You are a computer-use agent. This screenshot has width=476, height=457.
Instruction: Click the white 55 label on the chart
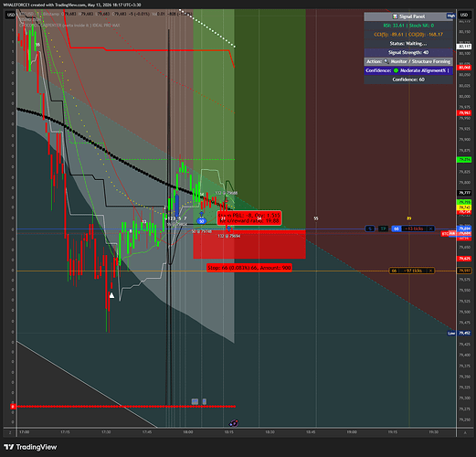[316, 218]
